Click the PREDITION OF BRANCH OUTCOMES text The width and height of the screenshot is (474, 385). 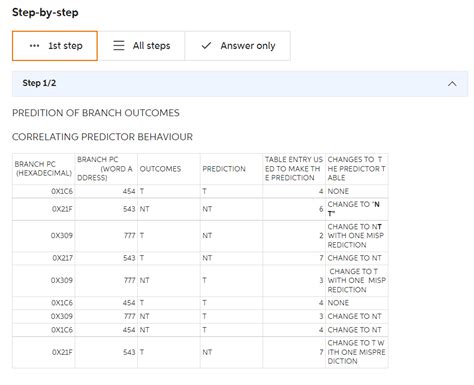tap(96, 113)
